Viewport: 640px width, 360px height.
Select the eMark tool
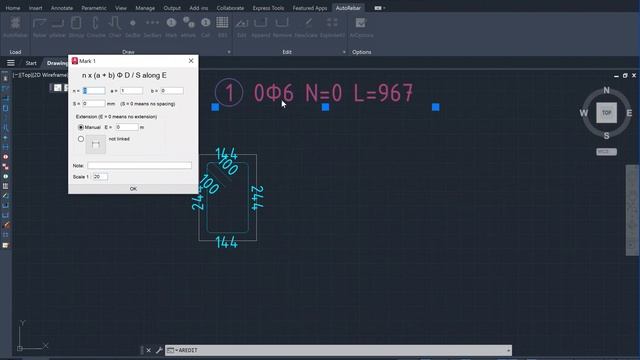pyautogui.click(x=188, y=27)
